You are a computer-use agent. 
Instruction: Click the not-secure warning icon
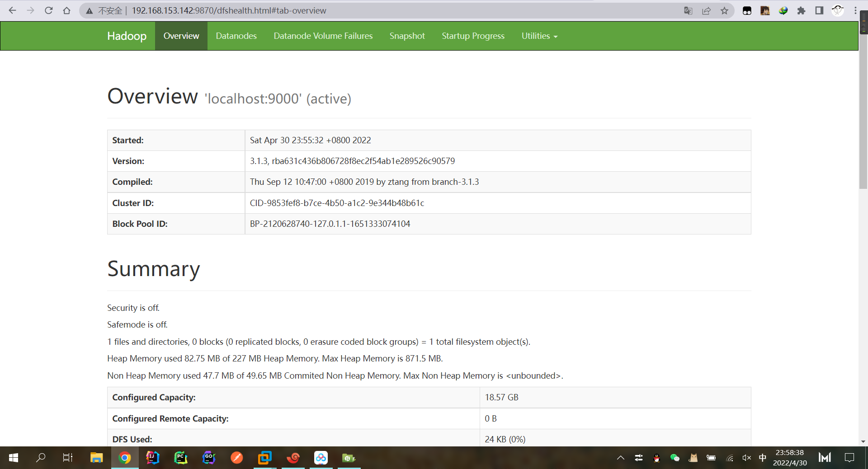point(90,10)
